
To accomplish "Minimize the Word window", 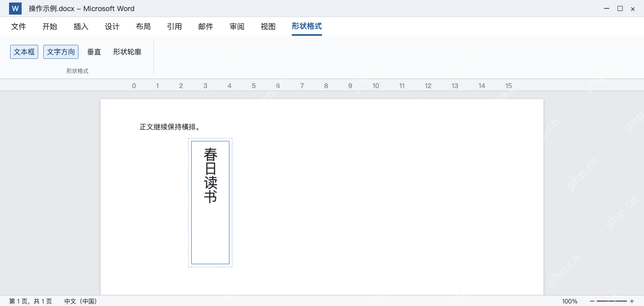I will [607, 9].
